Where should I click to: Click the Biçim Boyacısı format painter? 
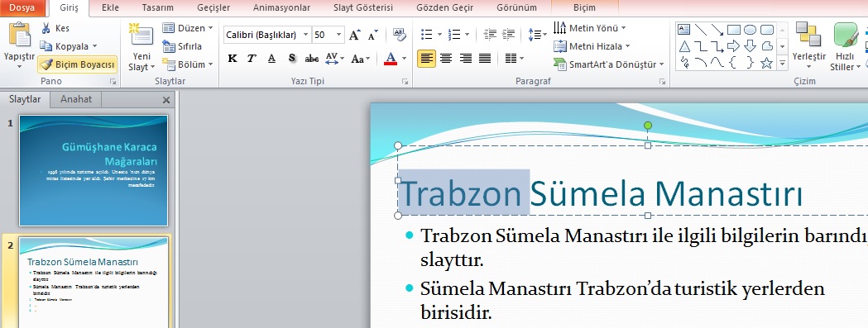78,64
